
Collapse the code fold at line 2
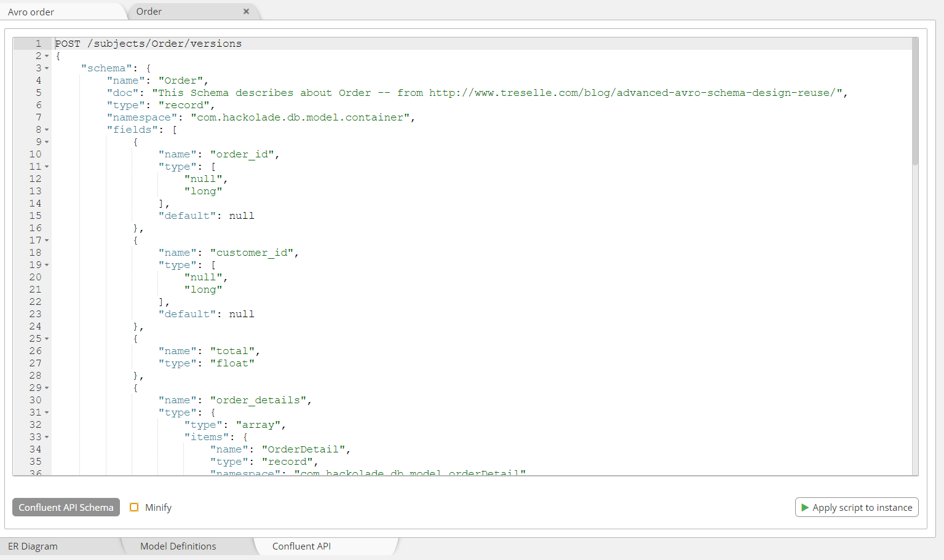coord(47,56)
